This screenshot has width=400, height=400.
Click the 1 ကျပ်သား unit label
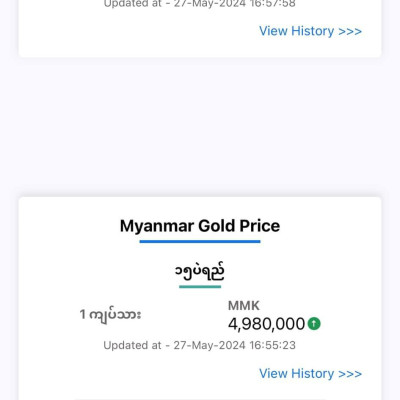pos(110,314)
